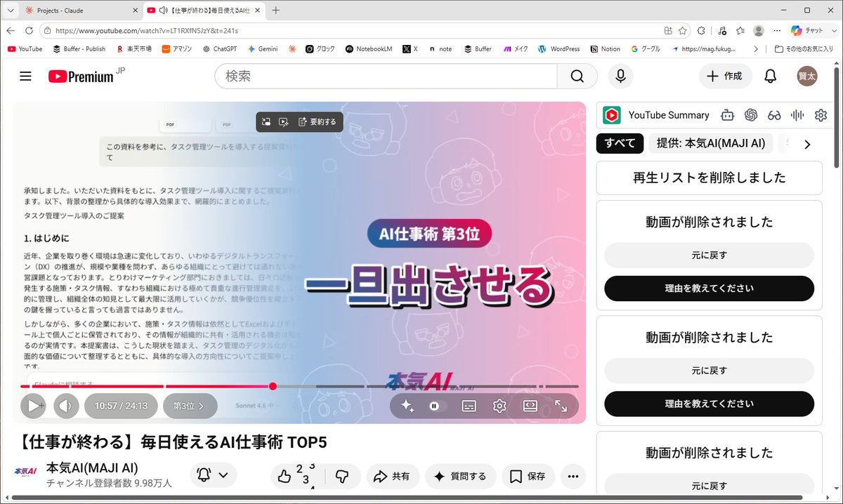843x504 pixels.
Task: Toggle theater mode button
Action: (530, 406)
